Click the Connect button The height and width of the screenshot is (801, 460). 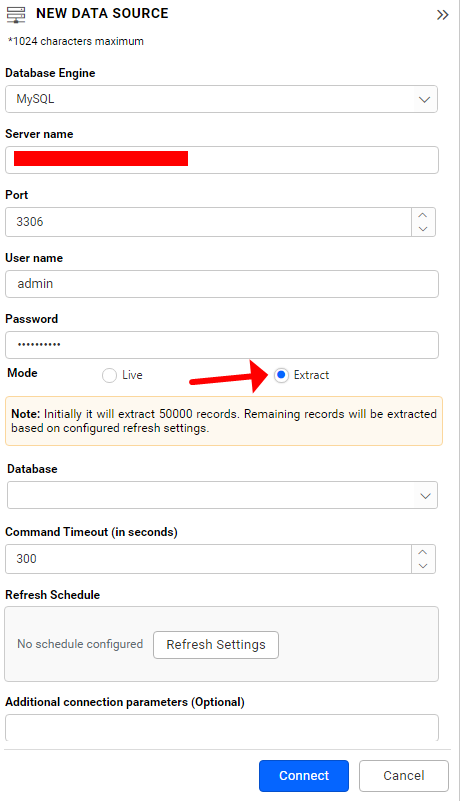tap(304, 775)
